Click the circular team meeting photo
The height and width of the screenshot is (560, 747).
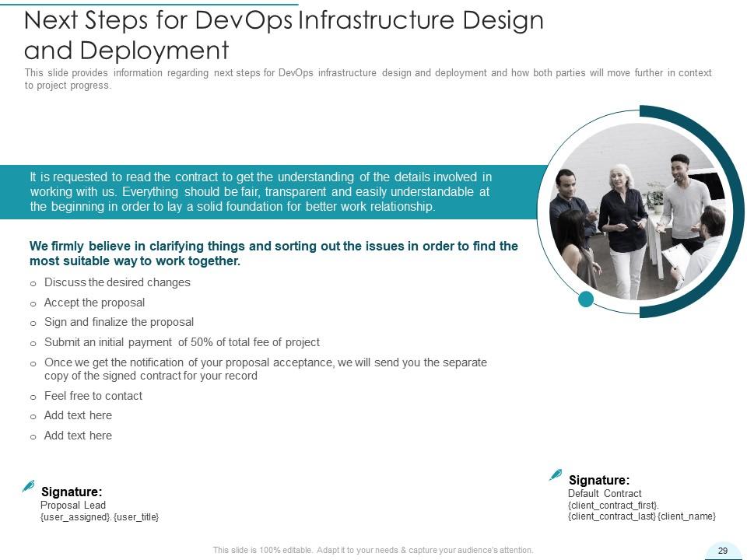(638, 210)
